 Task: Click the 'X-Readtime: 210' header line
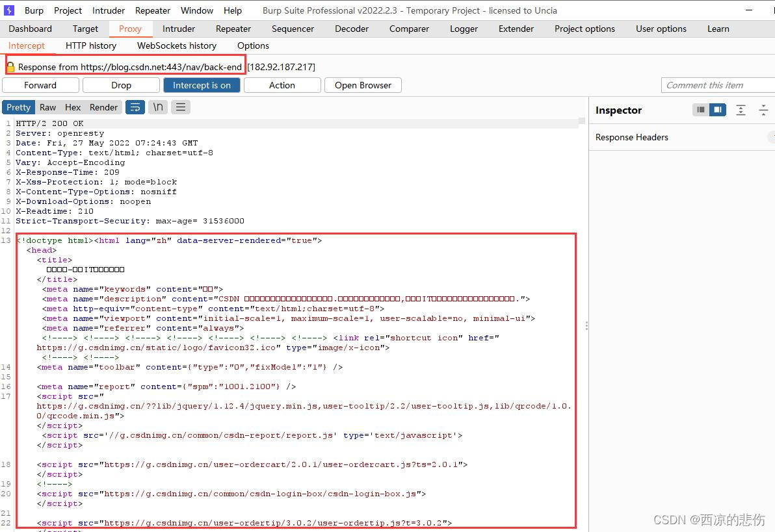[55, 211]
